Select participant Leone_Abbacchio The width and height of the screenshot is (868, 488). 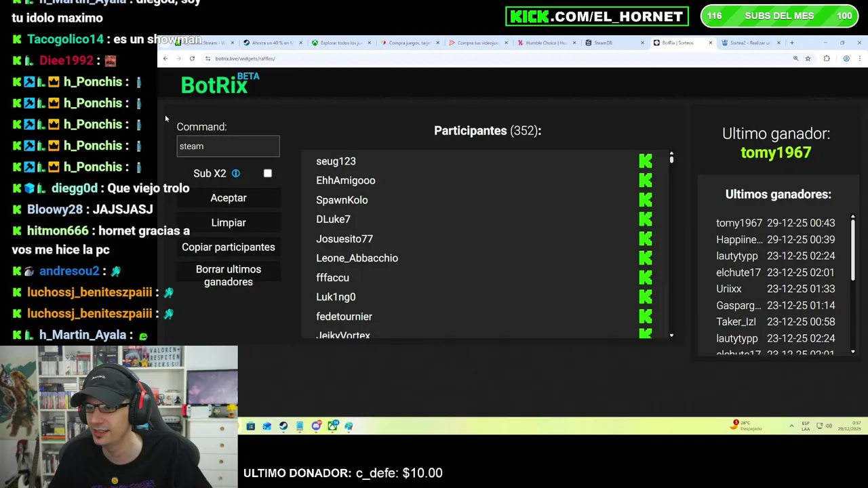pyautogui.click(x=357, y=258)
